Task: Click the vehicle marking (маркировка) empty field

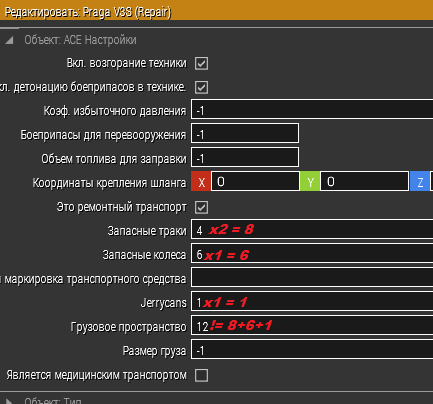Action: [312, 277]
